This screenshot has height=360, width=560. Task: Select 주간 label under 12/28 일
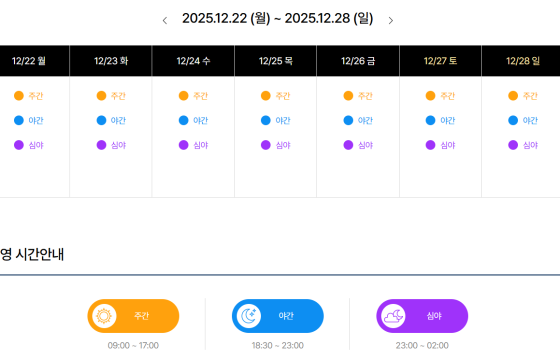pos(530,96)
